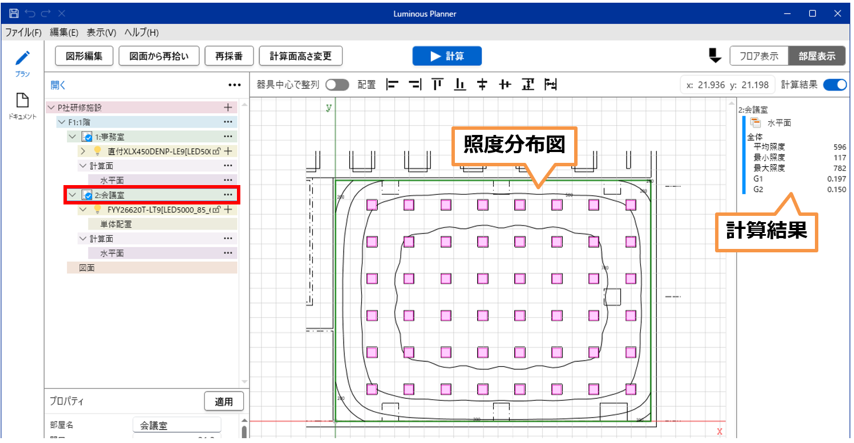This screenshot has width=854, height=443.
Task: Click the last alignment icon in 配置 row
Action: point(550,85)
